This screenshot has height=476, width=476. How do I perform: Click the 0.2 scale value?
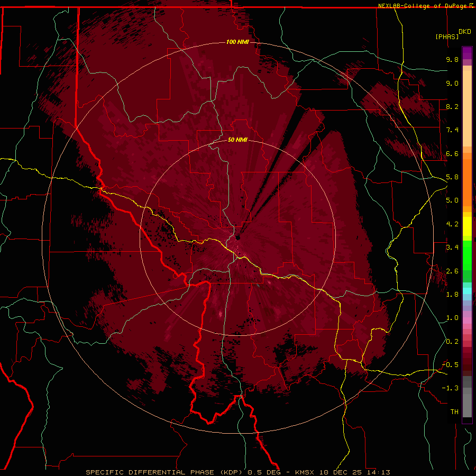tap(452, 342)
